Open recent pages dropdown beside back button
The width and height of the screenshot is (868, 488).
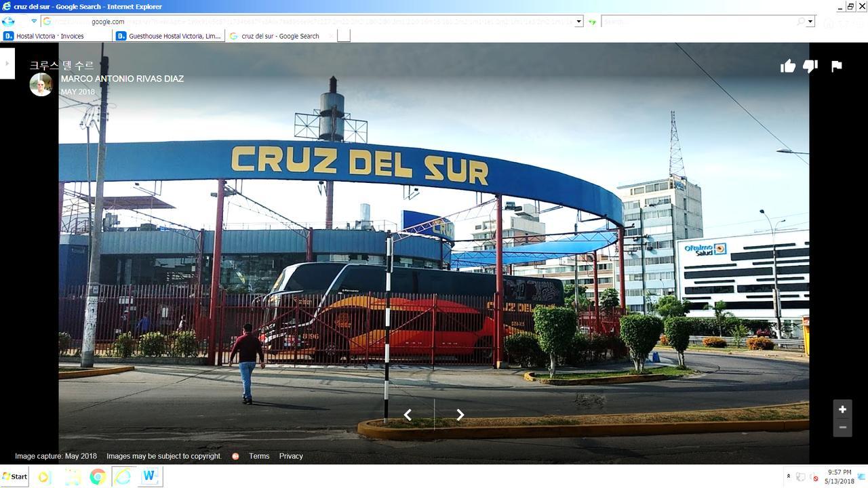tap(34, 21)
